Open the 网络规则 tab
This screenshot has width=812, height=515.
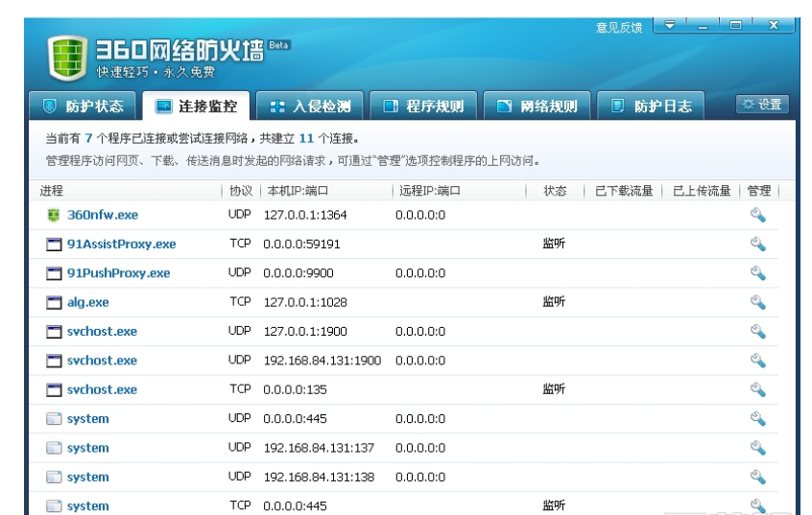[x=537, y=106]
